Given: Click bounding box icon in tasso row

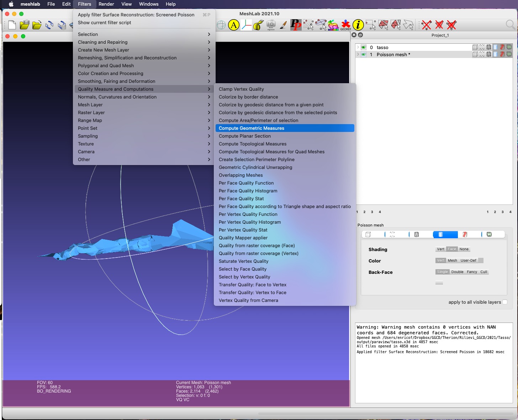Looking at the screenshot, I should tap(475, 47).
